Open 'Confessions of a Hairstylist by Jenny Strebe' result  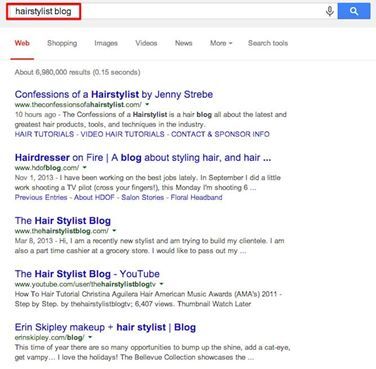point(114,94)
